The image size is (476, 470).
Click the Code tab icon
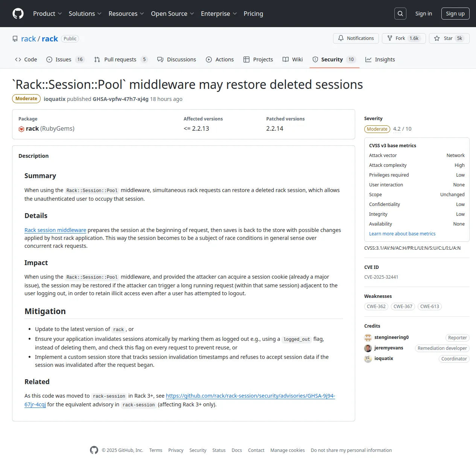tap(18, 60)
